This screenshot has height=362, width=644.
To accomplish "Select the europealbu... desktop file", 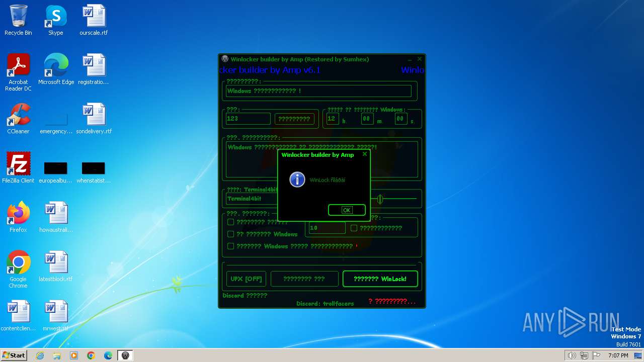I will coord(56,172).
